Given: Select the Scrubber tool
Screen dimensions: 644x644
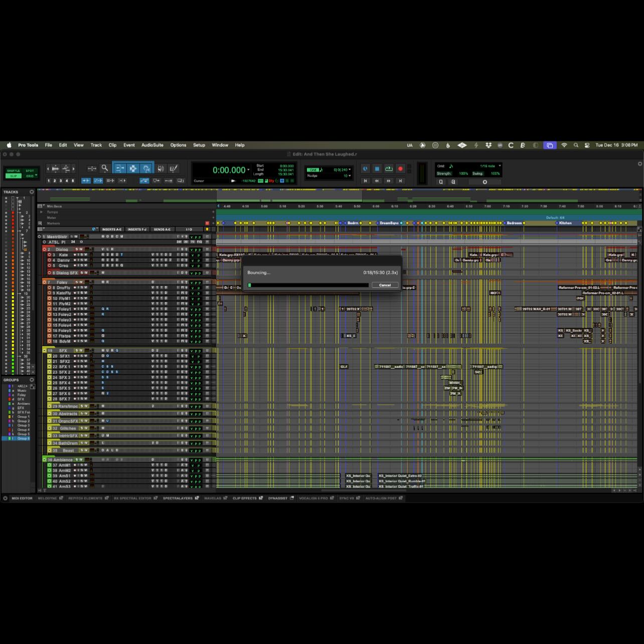Looking at the screenshot, I should (160, 168).
